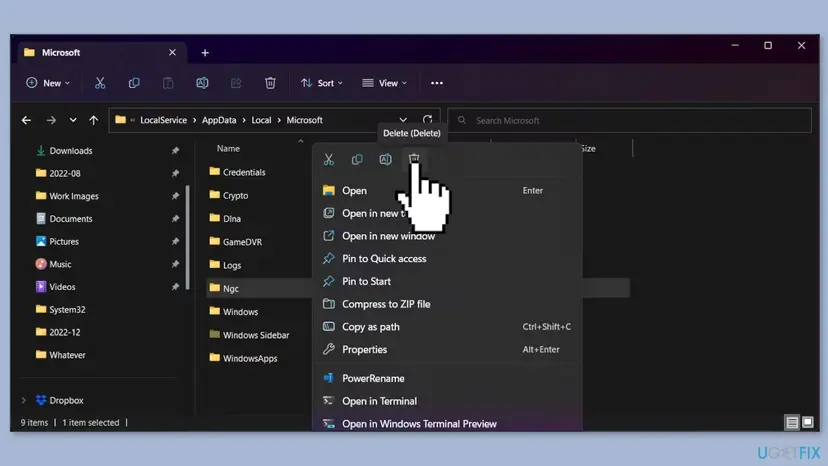
Task: Open the New dropdown menu
Action: tap(48, 83)
